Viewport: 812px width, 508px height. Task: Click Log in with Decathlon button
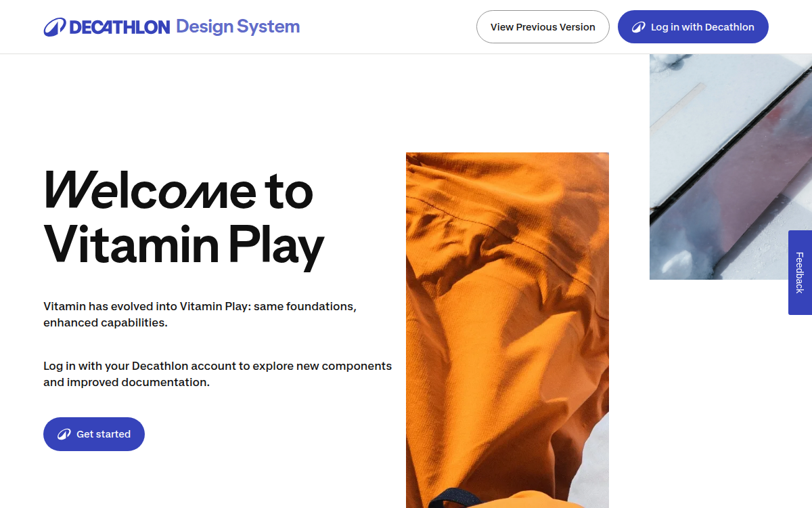click(x=693, y=27)
